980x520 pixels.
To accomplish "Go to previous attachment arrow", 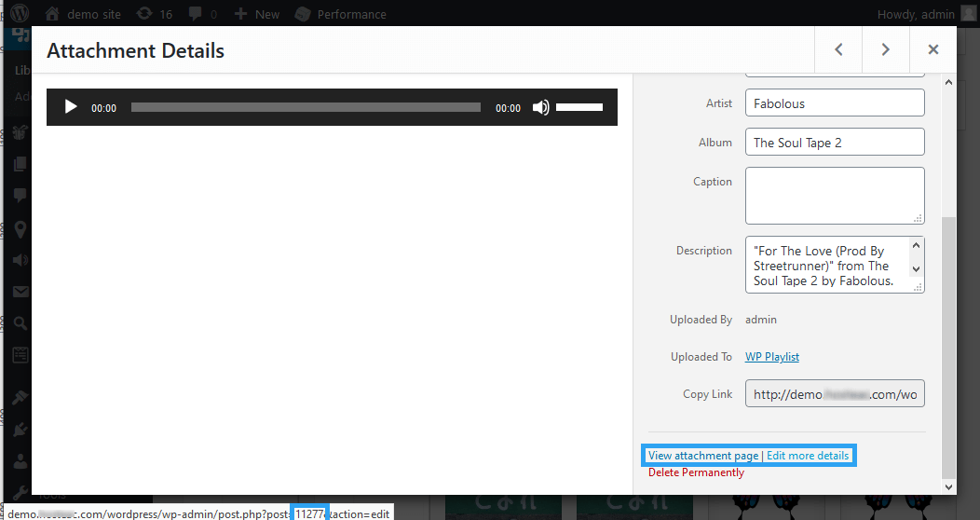I will (x=838, y=49).
